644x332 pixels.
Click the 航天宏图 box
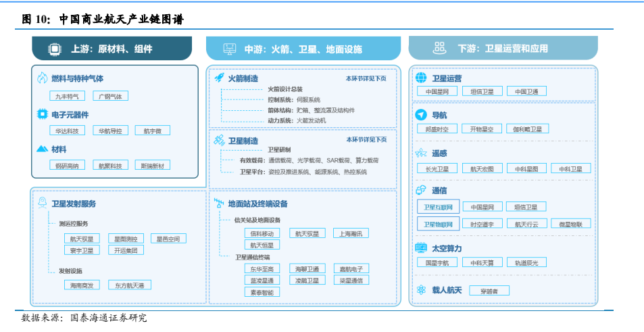pyautogui.click(x=482, y=168)
